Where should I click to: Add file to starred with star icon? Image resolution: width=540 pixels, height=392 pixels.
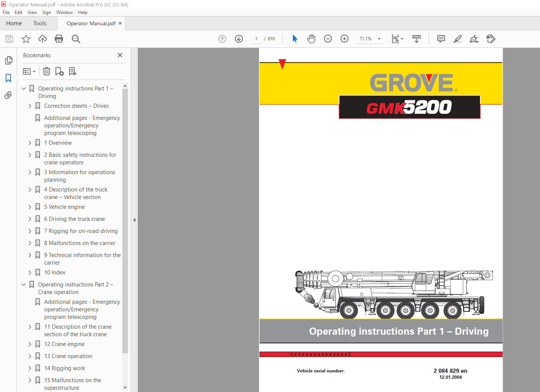tap(26, 39)
